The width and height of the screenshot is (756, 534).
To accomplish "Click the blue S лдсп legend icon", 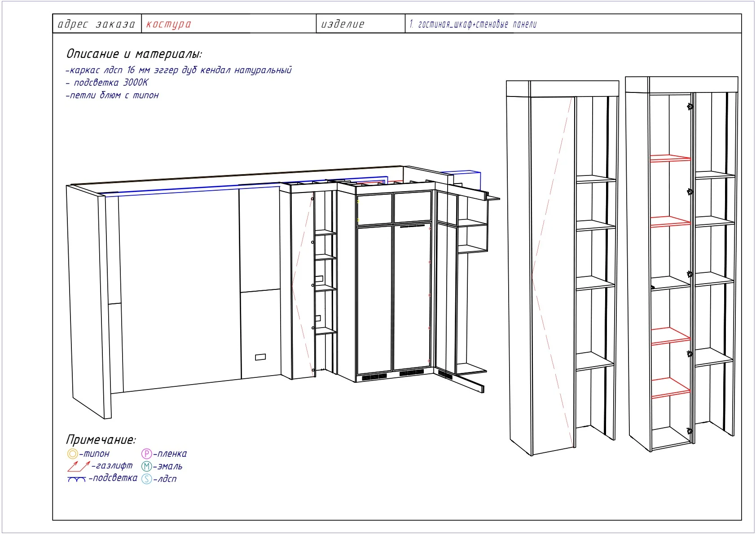I will click(147, 479).
